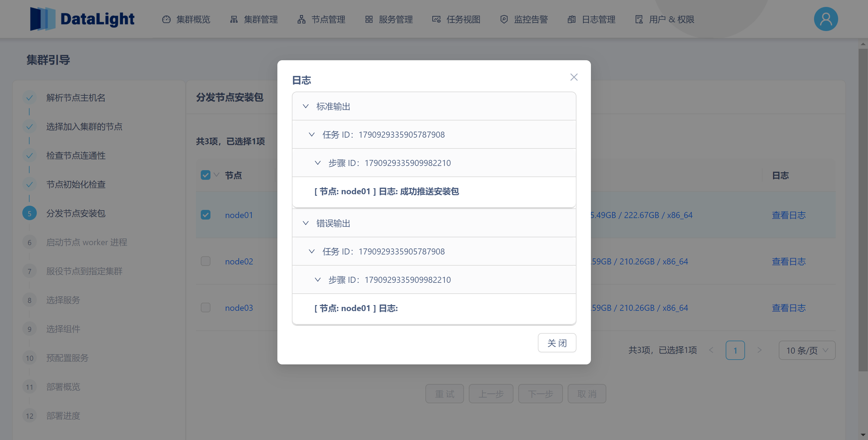Click step 6 circle icon

coord(29,242)
